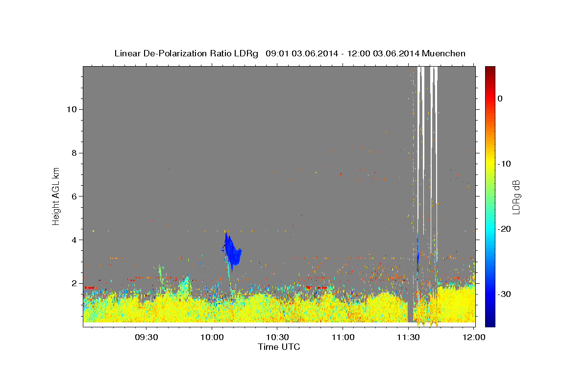Viewport: 588px width, 392px height.
Task: Click the blue cloud feature near 10:10 UTC
Action: click(232, 251)
